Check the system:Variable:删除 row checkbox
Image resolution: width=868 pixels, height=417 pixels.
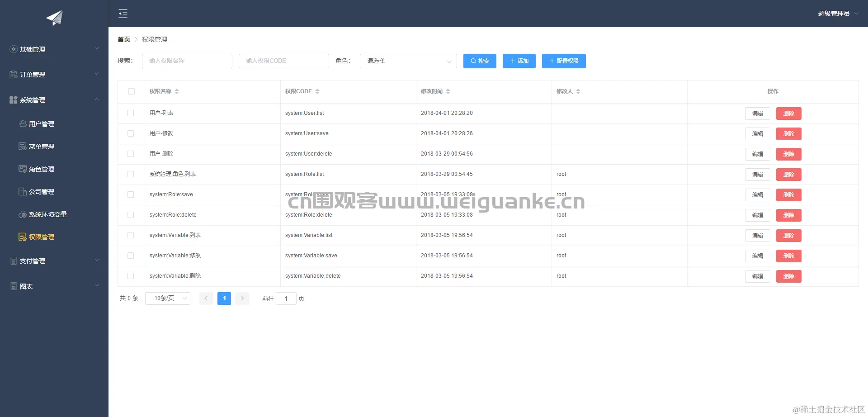[131, 276]
